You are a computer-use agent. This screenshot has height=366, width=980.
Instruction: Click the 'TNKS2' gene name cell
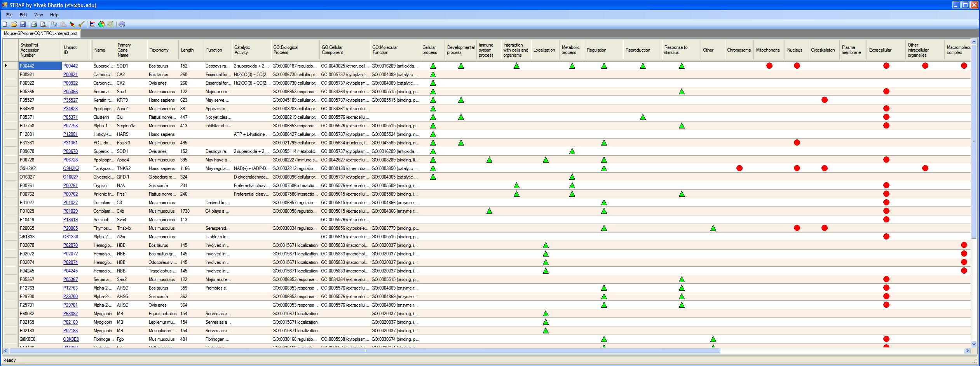[x=131, y=168]
